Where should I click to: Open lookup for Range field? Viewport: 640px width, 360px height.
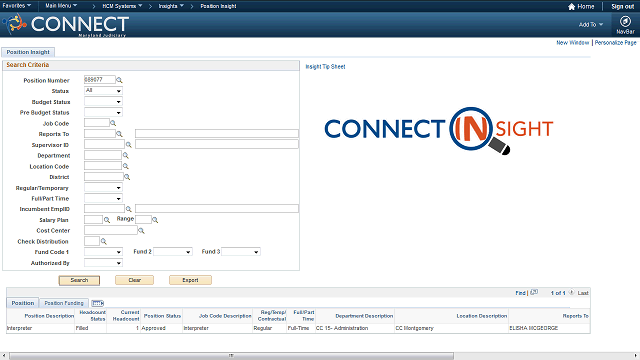click(155, 220)
